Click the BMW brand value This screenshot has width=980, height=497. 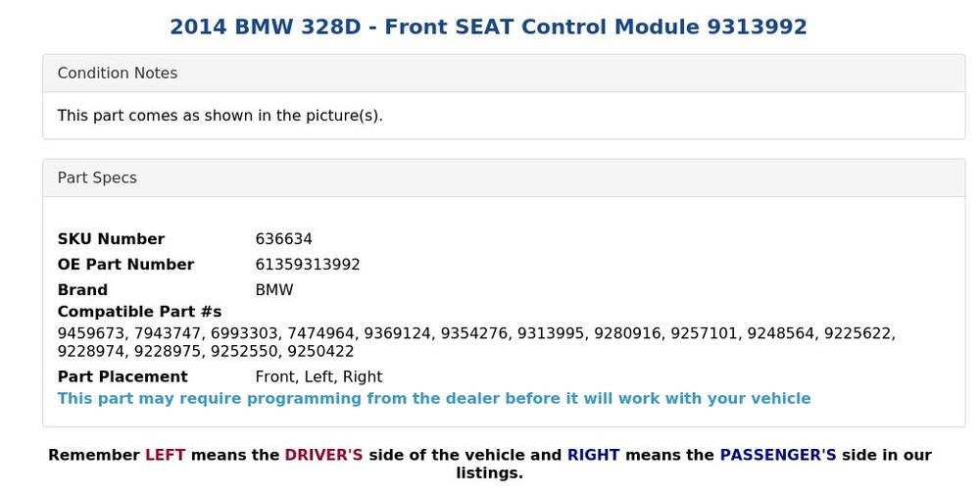click(x=274, y=290)
